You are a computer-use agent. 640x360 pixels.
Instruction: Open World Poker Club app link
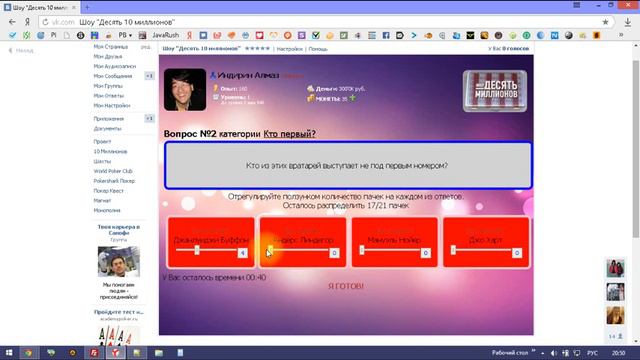point(113,171)
